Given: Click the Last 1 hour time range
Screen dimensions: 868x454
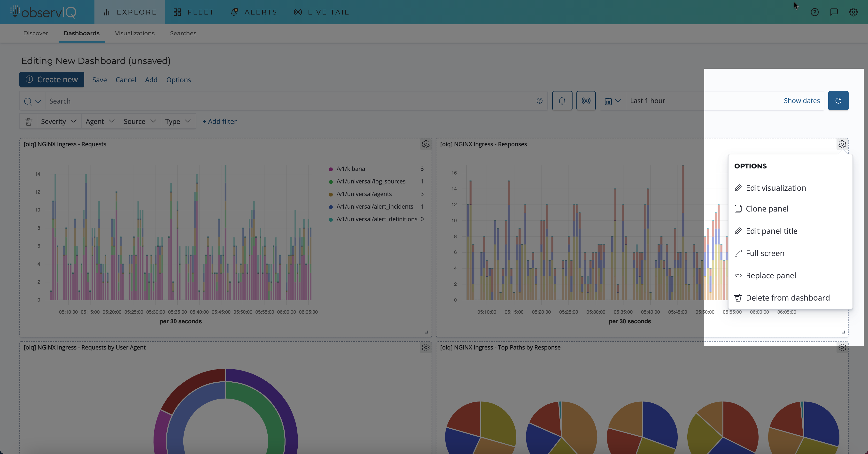Looking at the screenshot, I should [647, 101].
